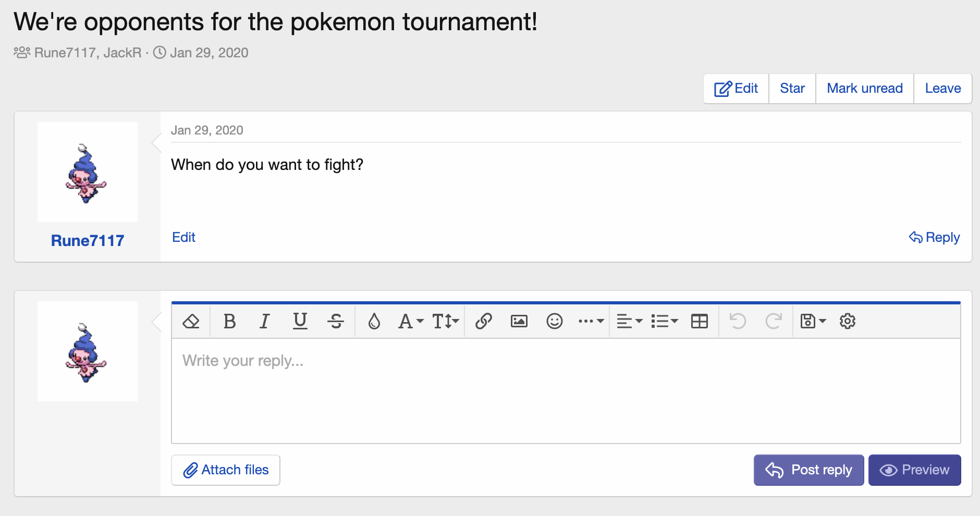Click the insert table icon
Screen dimensions: 980x516
coord(699,321)
